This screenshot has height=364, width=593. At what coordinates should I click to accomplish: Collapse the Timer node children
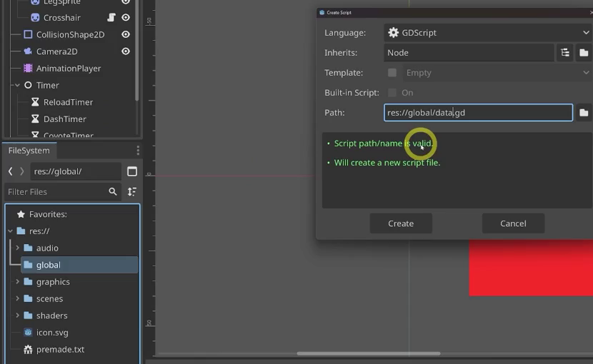tap(17, 85)
